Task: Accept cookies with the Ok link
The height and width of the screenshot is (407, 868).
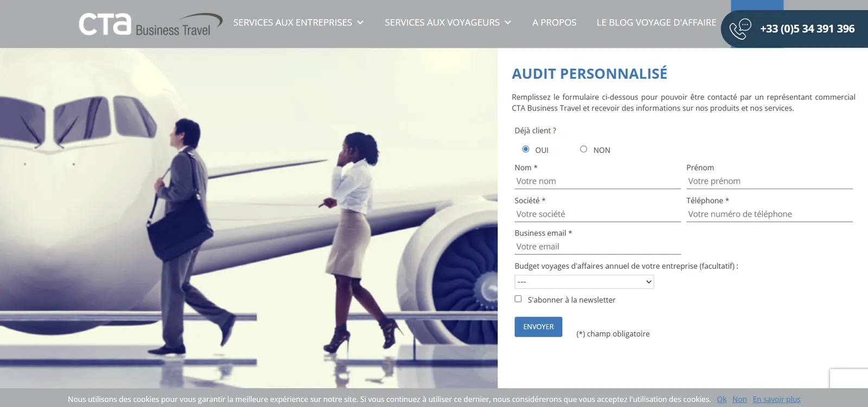Action: click(x=722, y=399)
